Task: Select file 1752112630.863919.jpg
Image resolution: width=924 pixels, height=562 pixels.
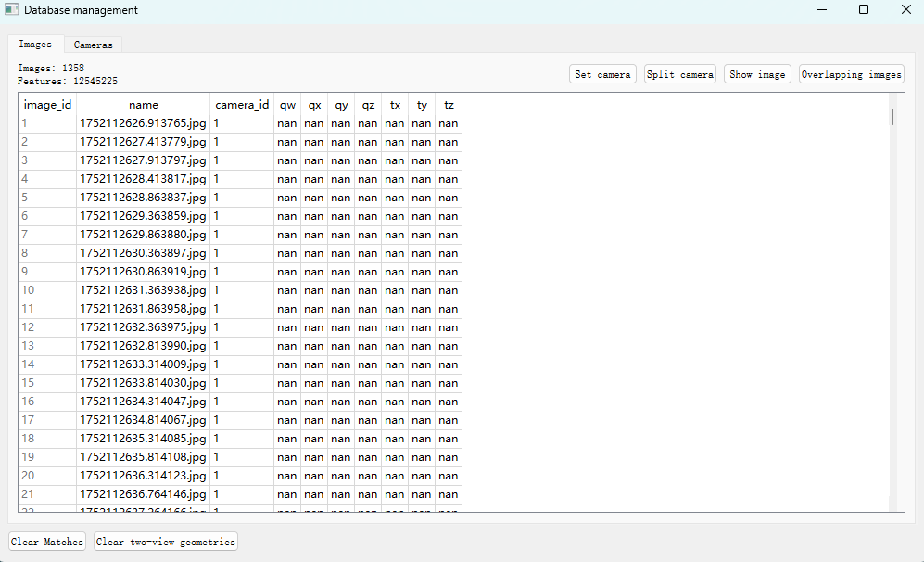Action: pyautogui.click(x=144, y=272)
